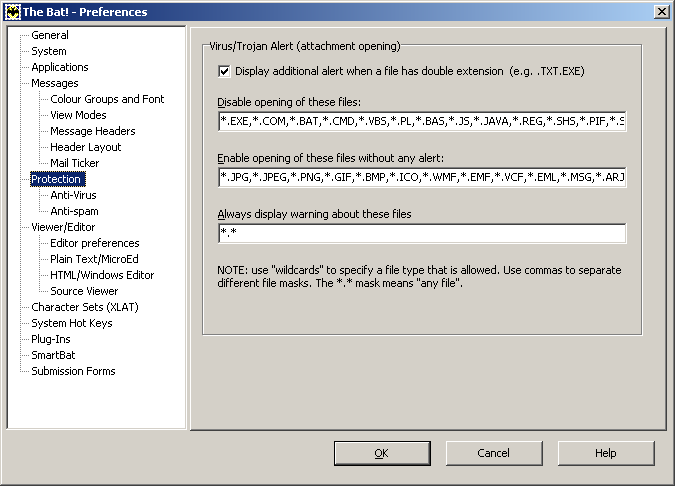Select Messages tree node

click(x=55, y=83)
